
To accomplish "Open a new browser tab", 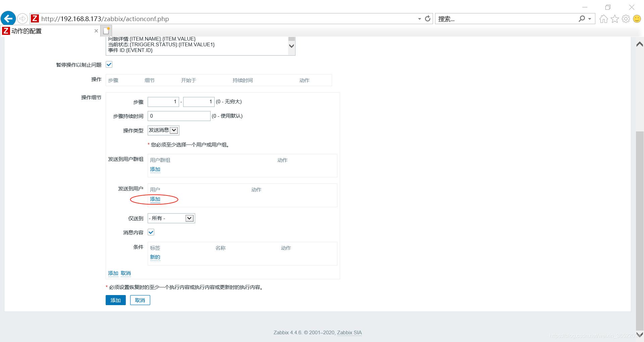I will coord(106,31).
